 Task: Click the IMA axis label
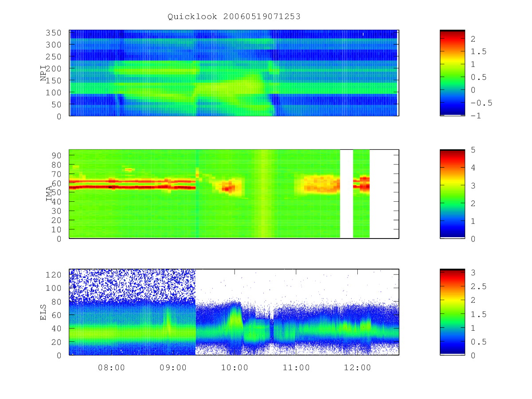tap(49, 193)
